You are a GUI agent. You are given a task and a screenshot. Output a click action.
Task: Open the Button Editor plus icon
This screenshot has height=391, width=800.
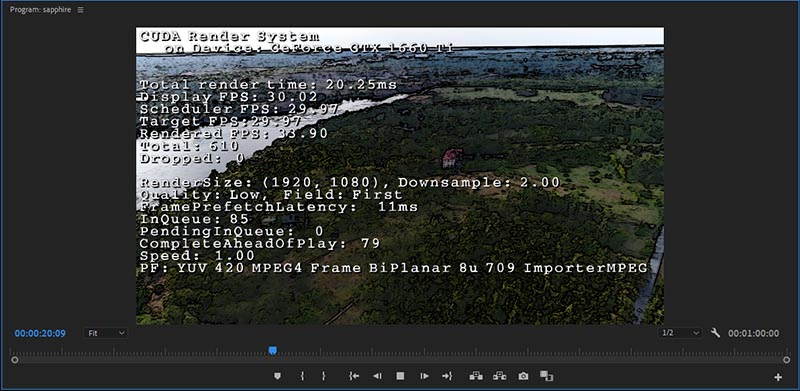(778, 377)
